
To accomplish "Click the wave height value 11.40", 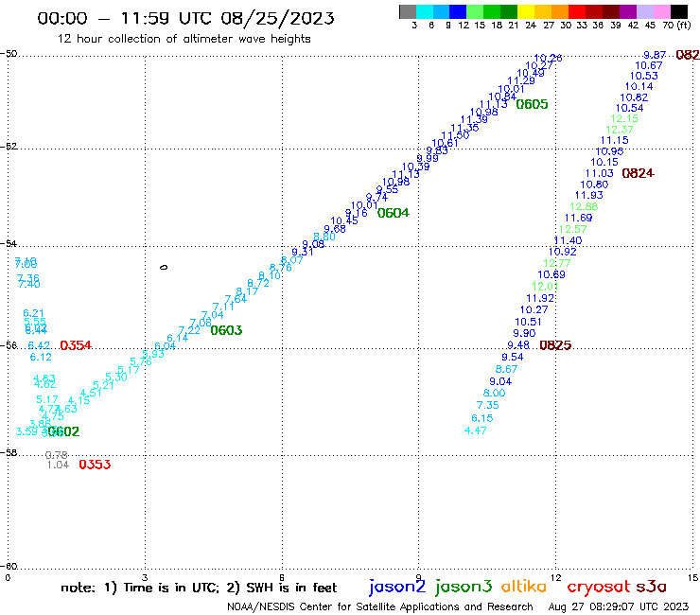I will tap(568, 240).
